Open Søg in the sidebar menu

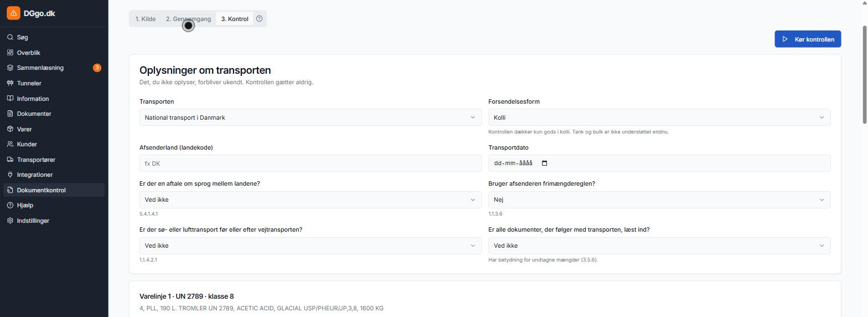tap(54, 38)
